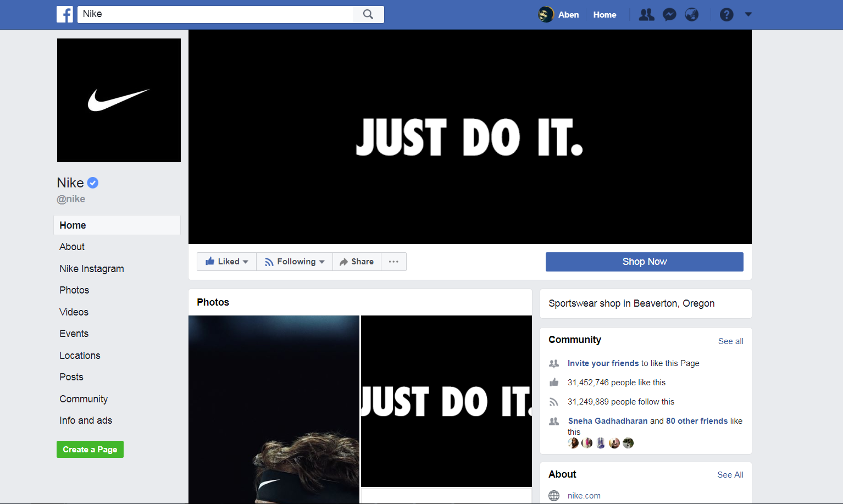
Task: Click the Nike swoosh profile picture
Action: [x=119, y=100]
